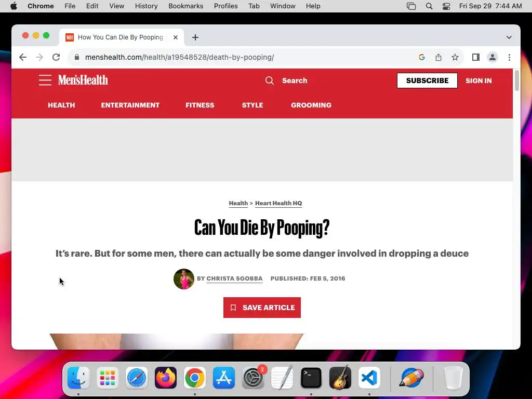Click the article hero image
Screen dimensions: 532x399
tap(177, 341)
